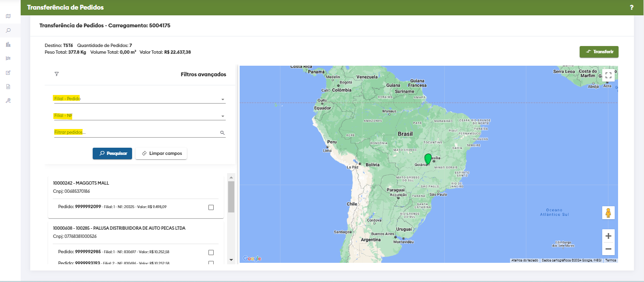Open the tools wrench icon in sidebar
This screenshot has width=644, height=282.
click(8, 101)
